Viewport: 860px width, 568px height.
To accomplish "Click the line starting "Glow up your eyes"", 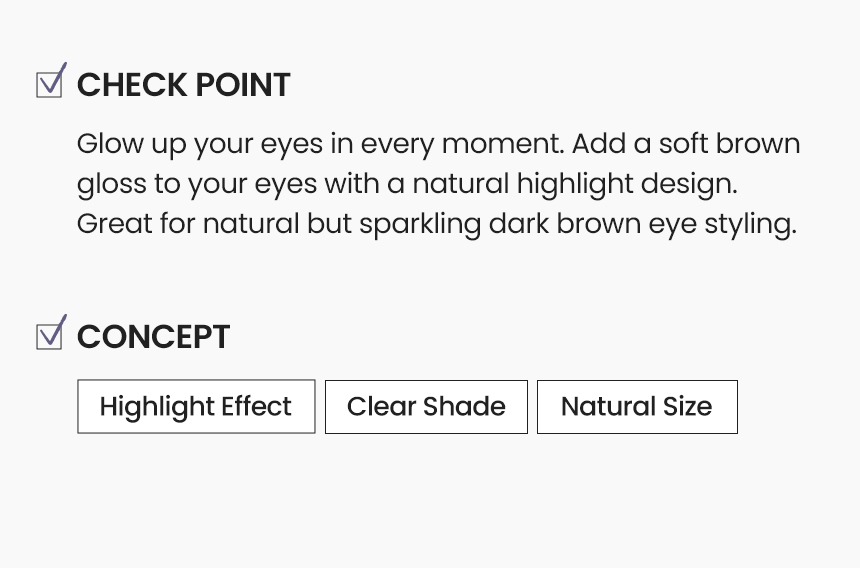I will (x=438, y=144).
